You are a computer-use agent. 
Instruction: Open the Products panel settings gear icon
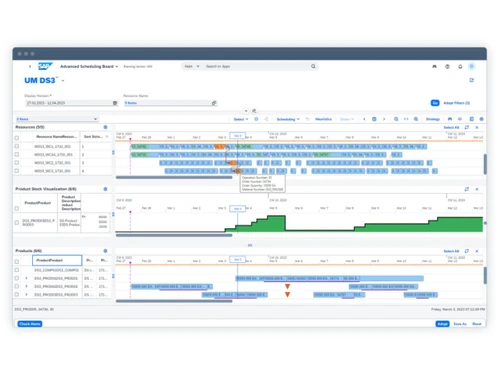point(105,251)
